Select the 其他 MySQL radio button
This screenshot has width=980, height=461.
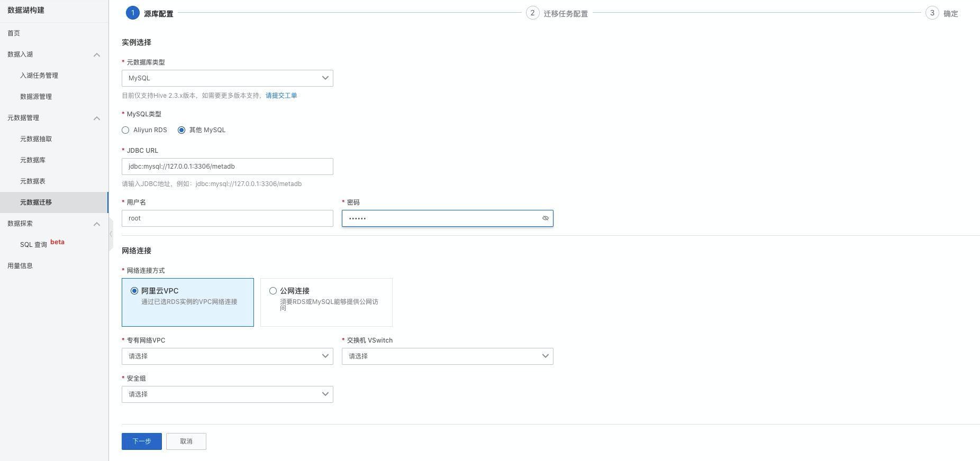[x=182, y=130]
